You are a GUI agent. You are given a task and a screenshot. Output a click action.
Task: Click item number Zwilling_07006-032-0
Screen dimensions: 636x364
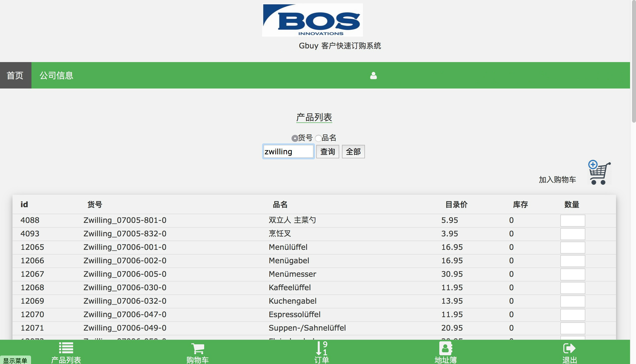click(125, 301)
